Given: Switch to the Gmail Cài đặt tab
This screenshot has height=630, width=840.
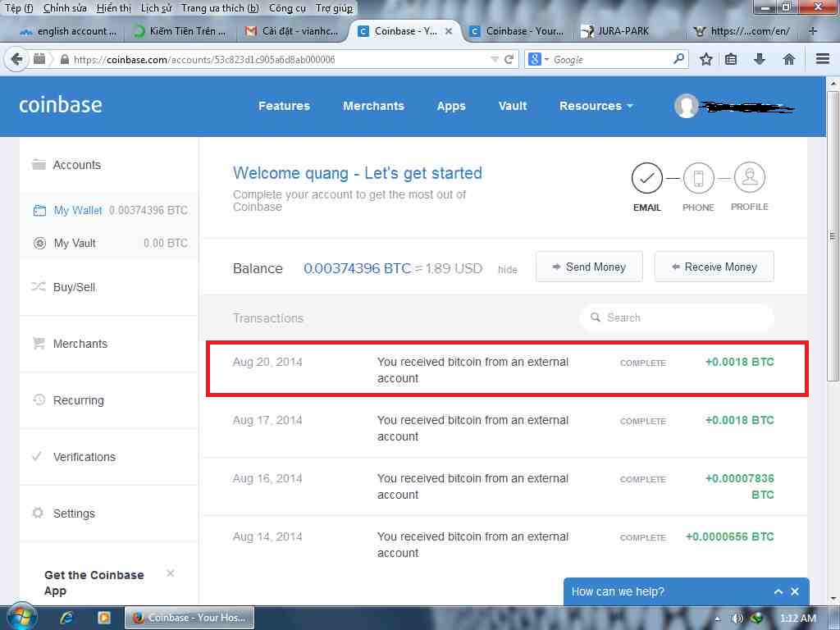Looking at the screenshot, I should point(292,31).
